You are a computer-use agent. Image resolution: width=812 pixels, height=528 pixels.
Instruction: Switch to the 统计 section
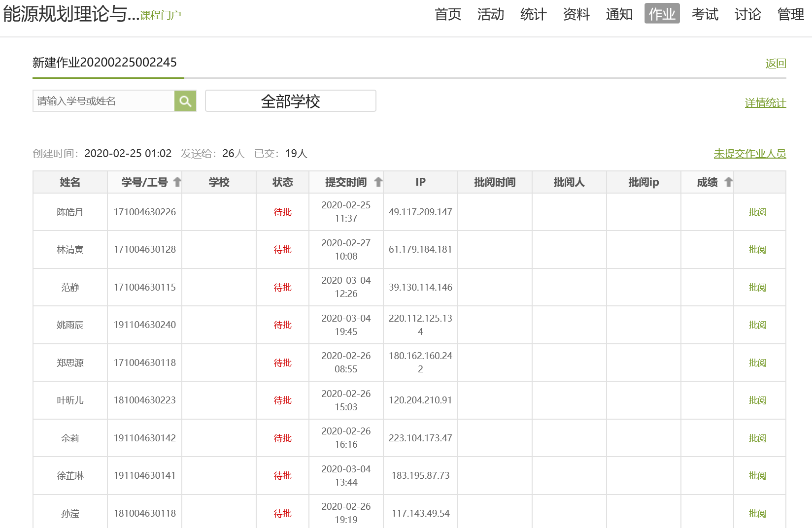[x=533, y=14]
